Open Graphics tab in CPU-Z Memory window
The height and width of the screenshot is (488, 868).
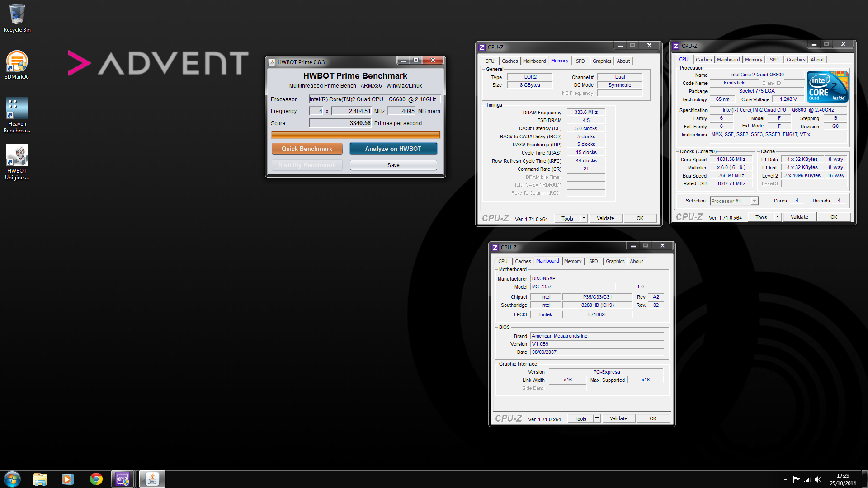602,61
